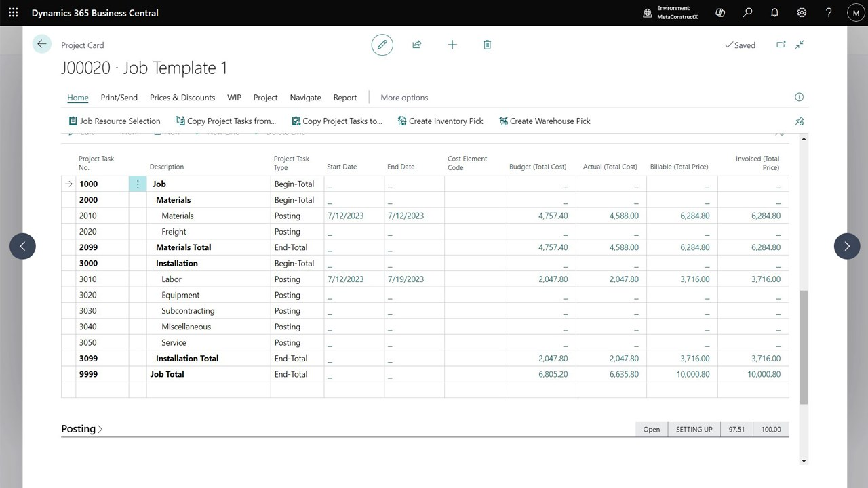Open the Prices & Discounts menu
Viewport: 868px width, 488px height.
pyautogui.click(x=182, y=98)
